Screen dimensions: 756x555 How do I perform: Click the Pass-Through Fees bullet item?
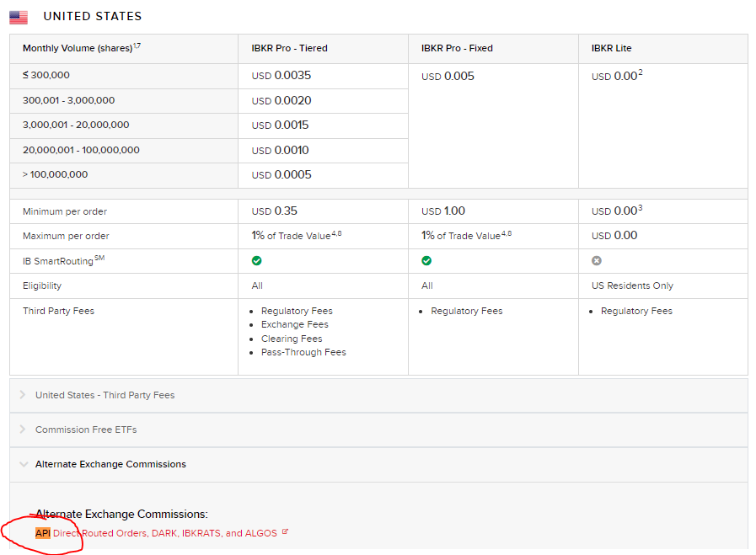point(303,352)
